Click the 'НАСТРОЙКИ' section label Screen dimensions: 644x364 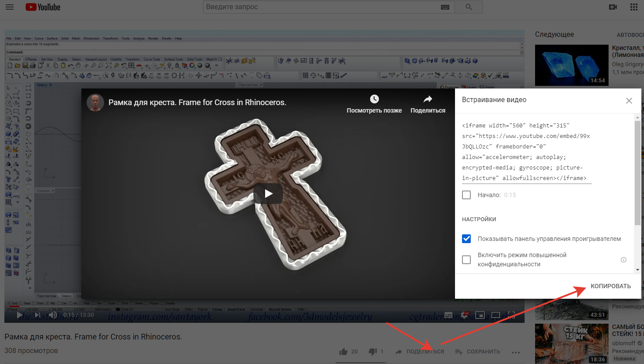click(479, 219)
